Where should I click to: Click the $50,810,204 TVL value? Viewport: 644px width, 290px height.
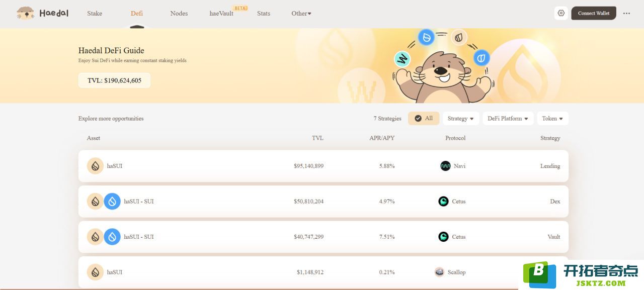coord(309,202)
